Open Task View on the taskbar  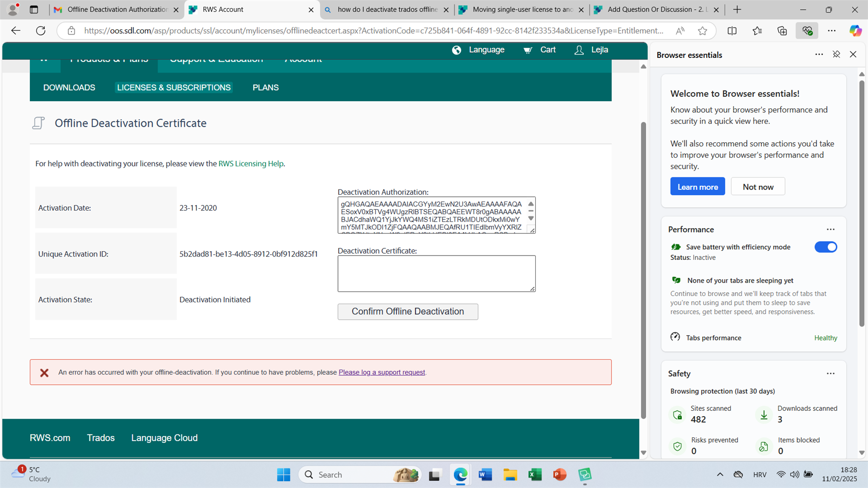click(434, 475)
